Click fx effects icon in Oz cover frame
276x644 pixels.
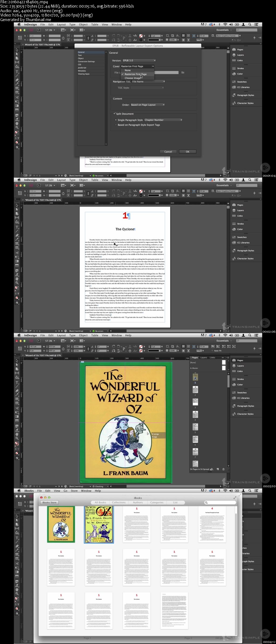[178, 346]
